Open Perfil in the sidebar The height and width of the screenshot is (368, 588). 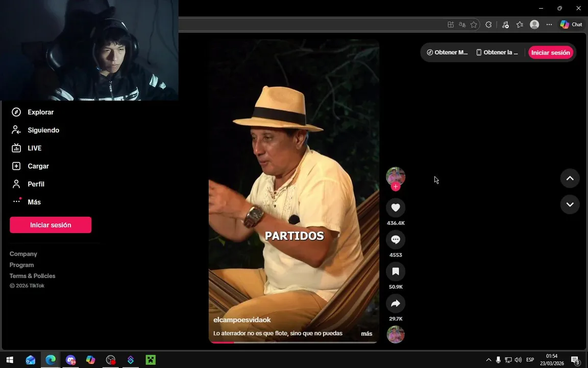36,184
